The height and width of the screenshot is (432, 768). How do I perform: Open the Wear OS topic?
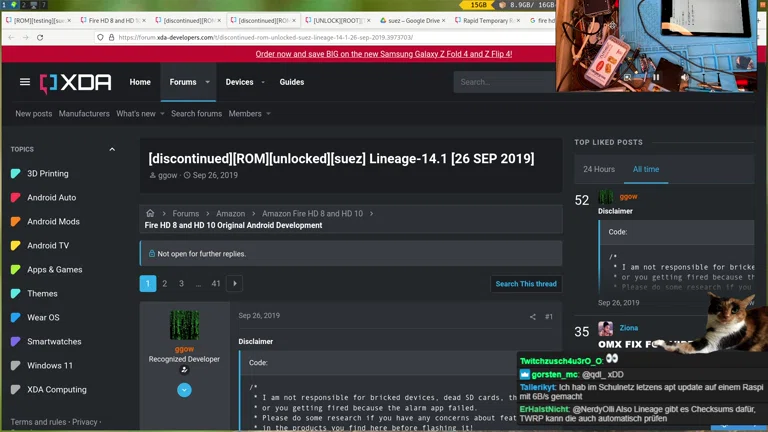coord(43,318)
